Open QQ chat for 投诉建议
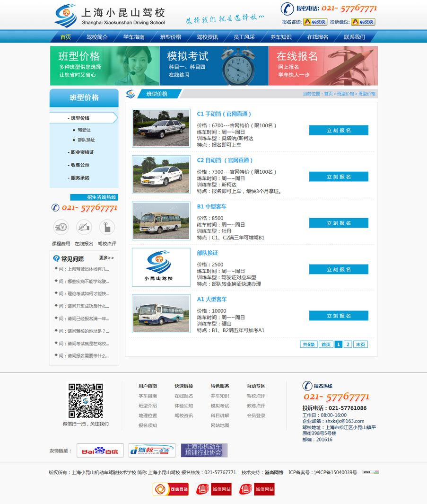Screen dimensions: 427x504 (x=363, y=22)
